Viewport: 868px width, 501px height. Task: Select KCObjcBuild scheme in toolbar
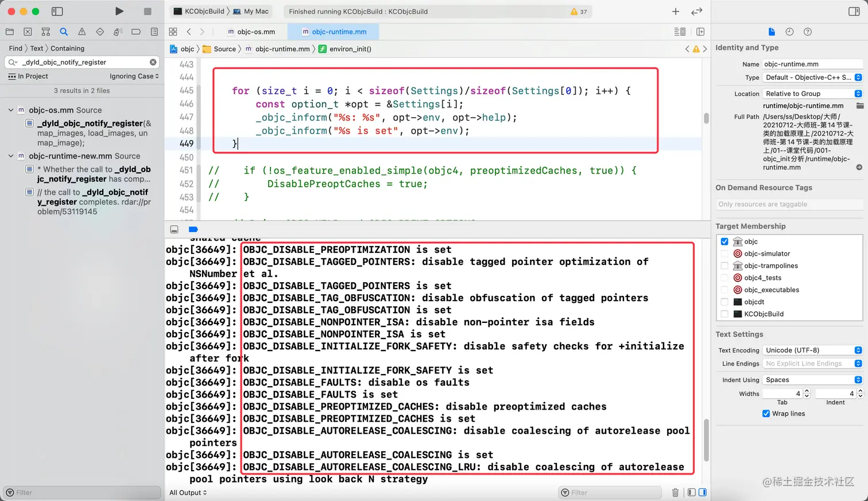tap(199, 11)
